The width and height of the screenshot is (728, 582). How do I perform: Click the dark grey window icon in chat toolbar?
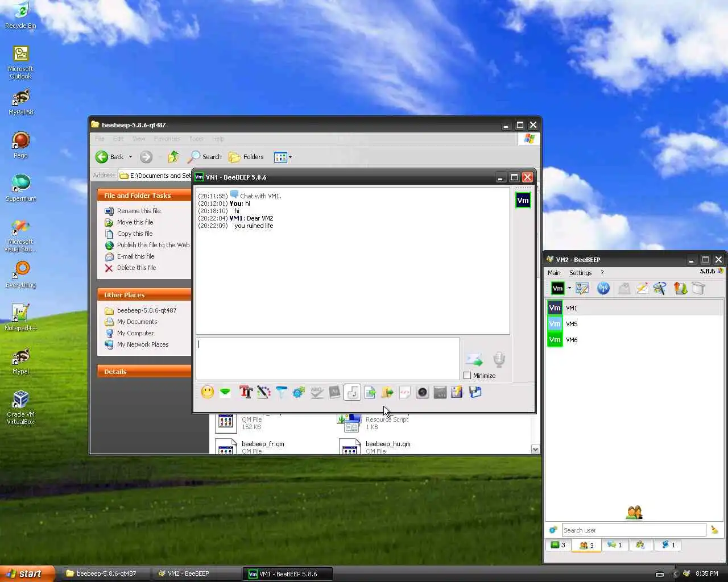click(440, 392)
